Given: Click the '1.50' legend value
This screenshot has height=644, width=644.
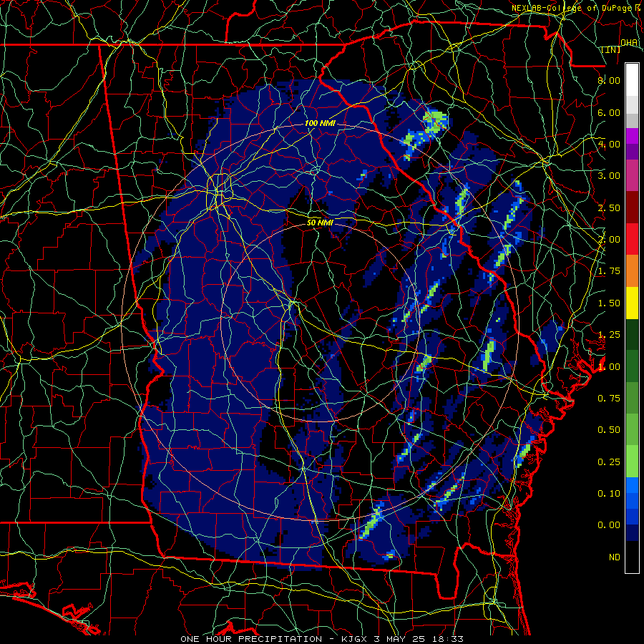Looking at the screenshot, I should [609, 303].
